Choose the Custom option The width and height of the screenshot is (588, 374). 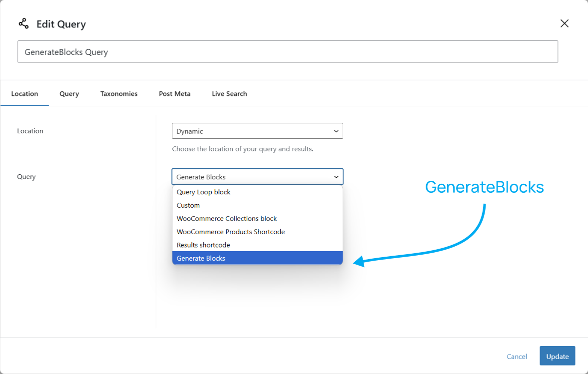pyautogui.click(x=257, y=205)
